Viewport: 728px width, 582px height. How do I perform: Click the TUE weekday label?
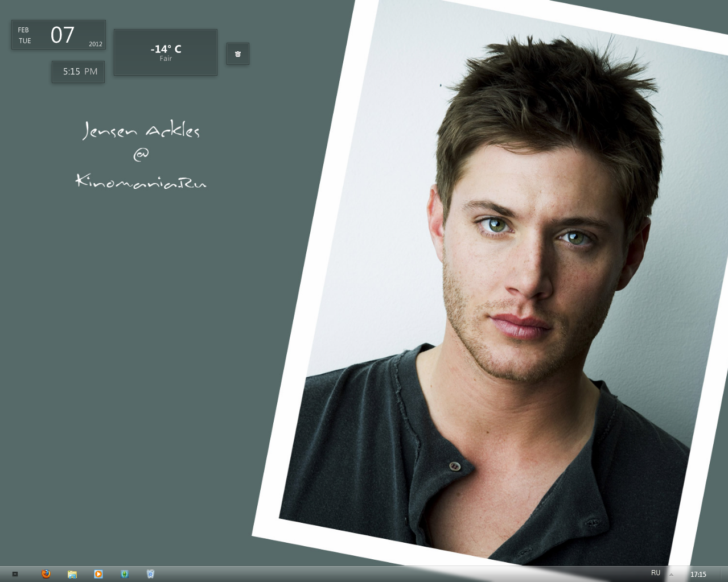pyautogui.click(x=25, y=41)
